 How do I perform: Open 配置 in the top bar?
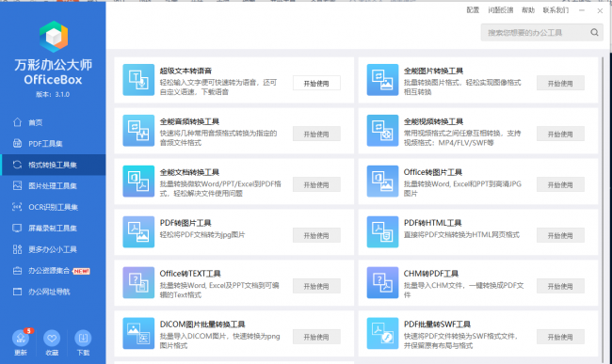coord(473,10)
